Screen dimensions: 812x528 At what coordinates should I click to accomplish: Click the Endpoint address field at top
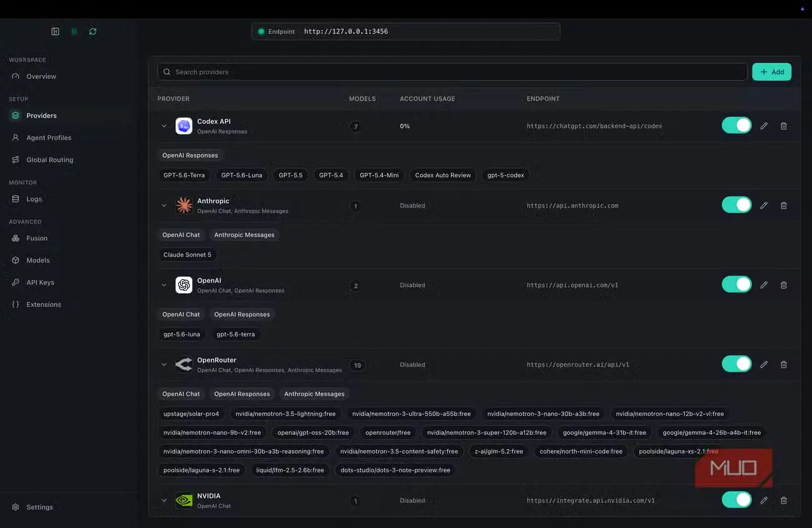[406, 31]
